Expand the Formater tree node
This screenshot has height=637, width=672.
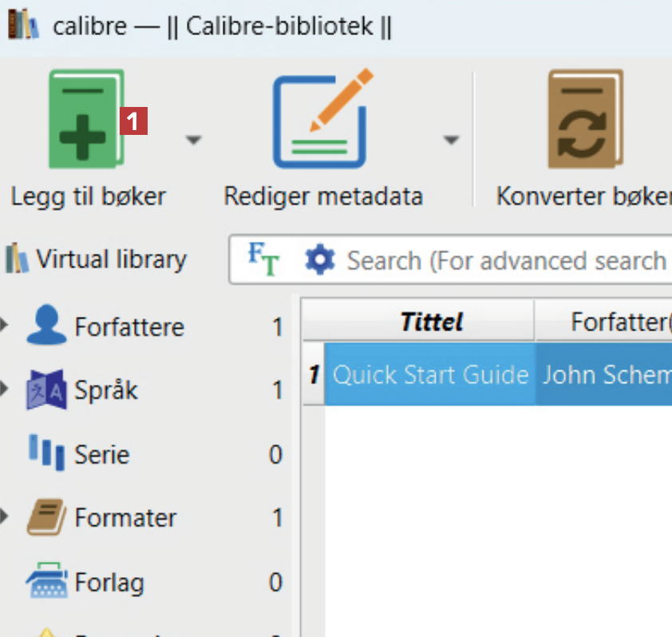coord(6,517)
